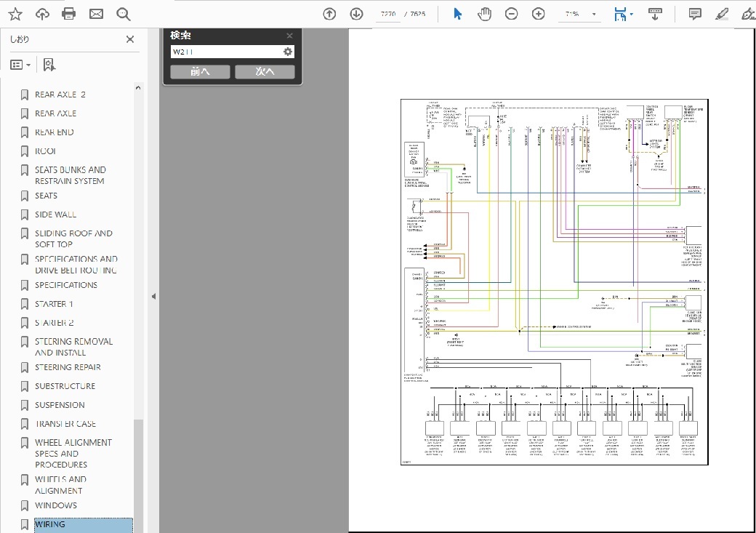Find the next match with the 次へ button

tap(265, 71)
